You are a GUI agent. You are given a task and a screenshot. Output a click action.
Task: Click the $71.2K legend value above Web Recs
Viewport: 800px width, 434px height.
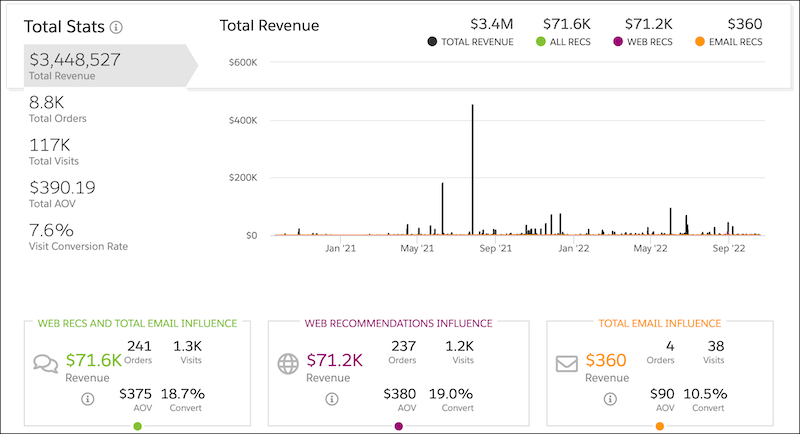tap(648, 24)
